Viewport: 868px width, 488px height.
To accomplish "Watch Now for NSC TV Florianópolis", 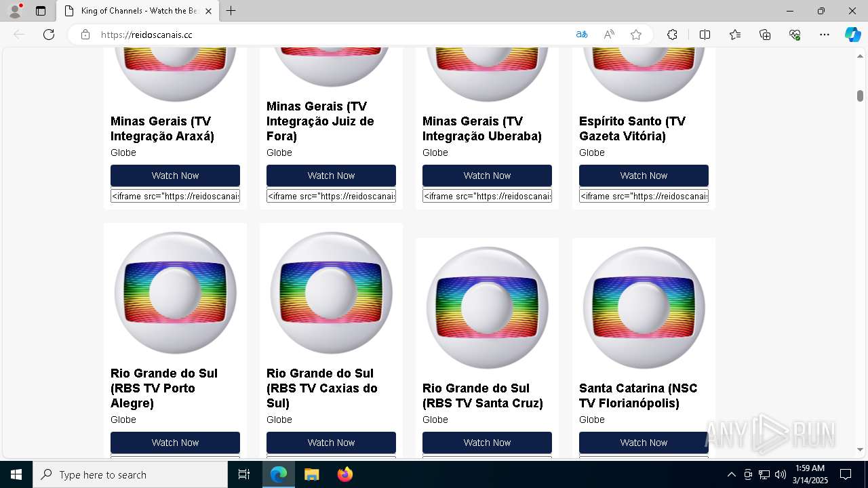I will coord(644,443).
